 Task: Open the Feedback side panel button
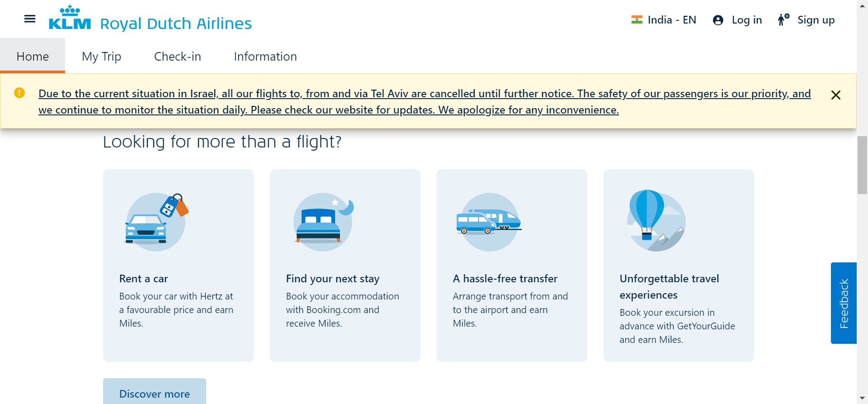point(844,303)
